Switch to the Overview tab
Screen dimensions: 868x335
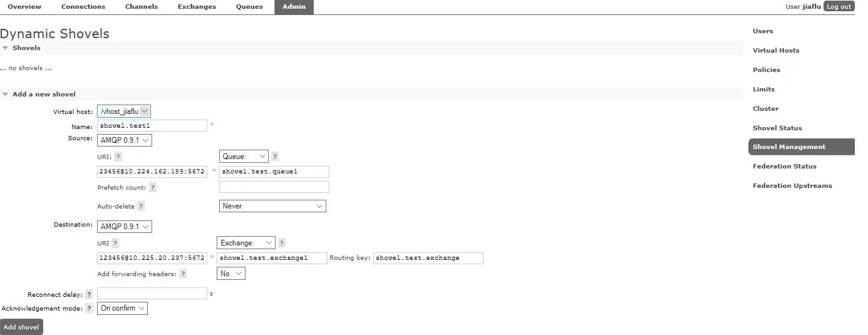[x=24, y=7]
